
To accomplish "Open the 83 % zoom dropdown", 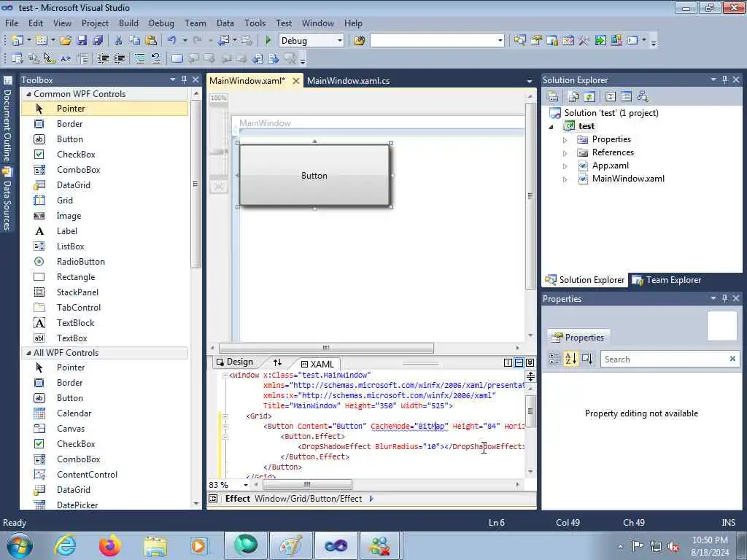I will tap(246, 485).
